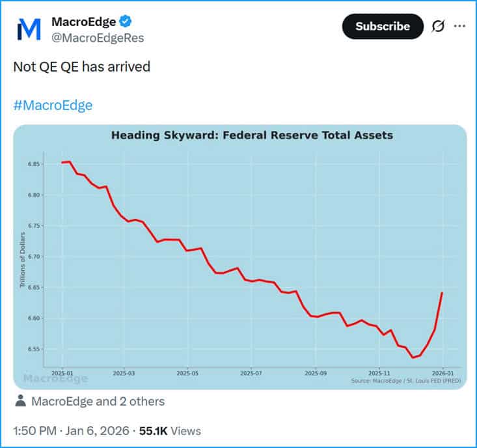Viewport: 477px width, 448px height.
Task: Click the 6.85 y-axis value label
Action: (x=35, y=163)
